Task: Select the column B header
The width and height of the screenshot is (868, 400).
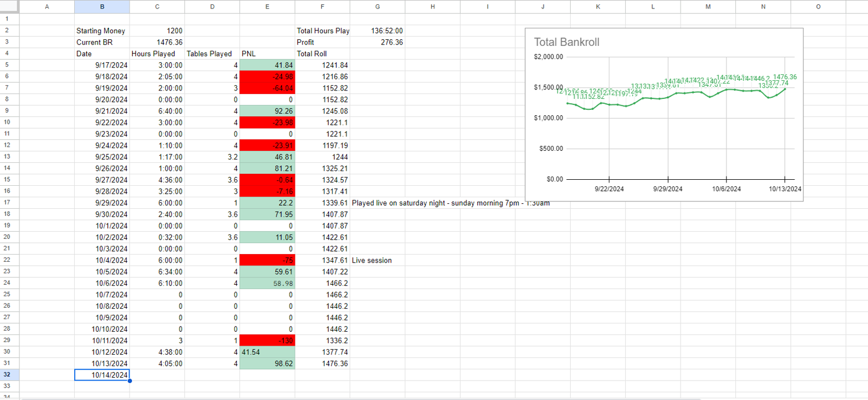Action: [x=102, y=7]
